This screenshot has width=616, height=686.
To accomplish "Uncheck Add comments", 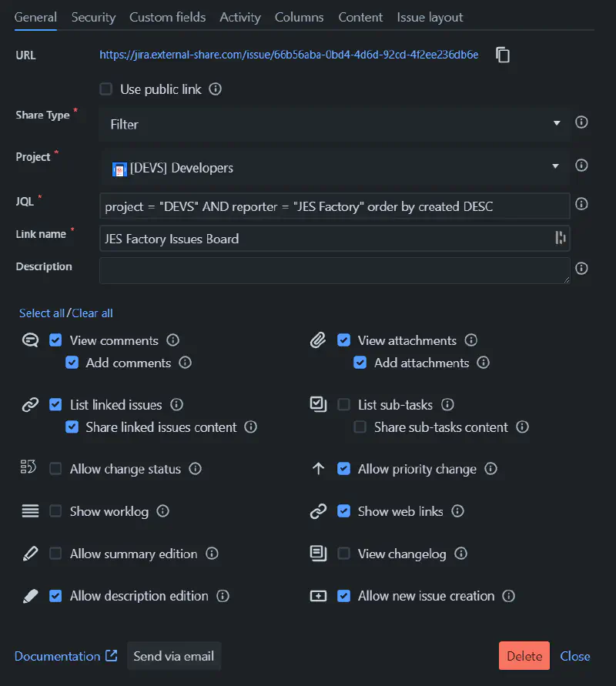I will pos(72,363).
